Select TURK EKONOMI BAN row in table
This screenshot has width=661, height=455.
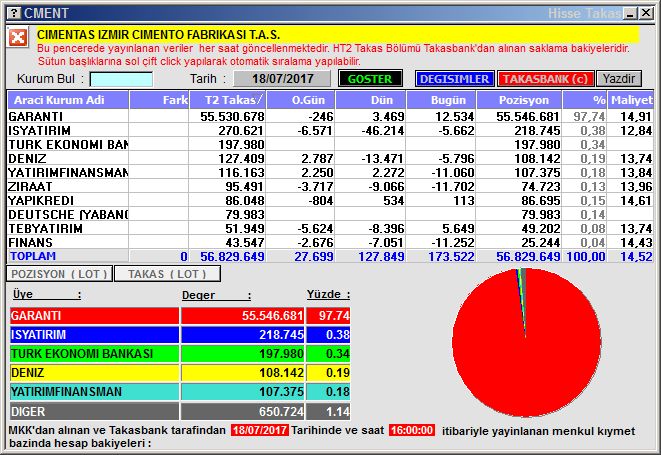click(x=330, y=144)
